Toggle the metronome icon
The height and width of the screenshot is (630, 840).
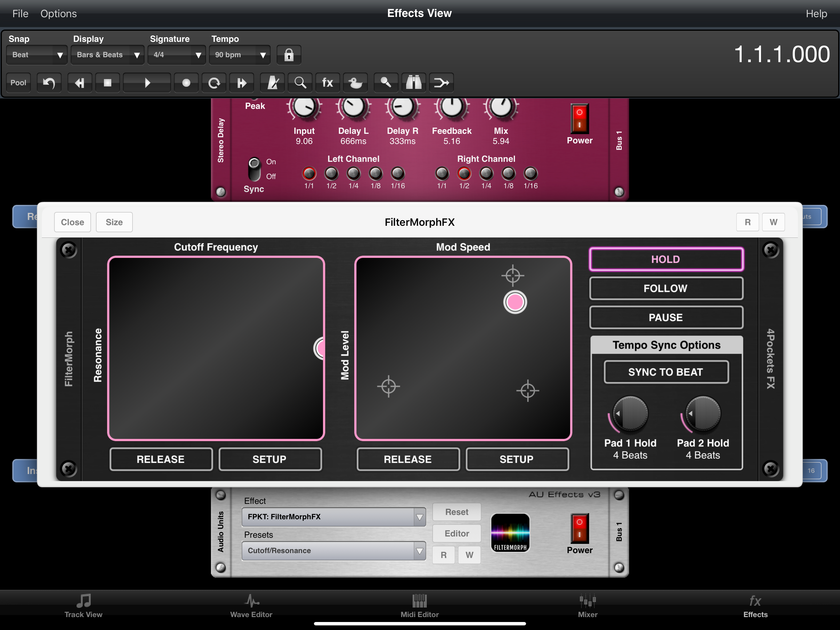(x=272, y=82)
